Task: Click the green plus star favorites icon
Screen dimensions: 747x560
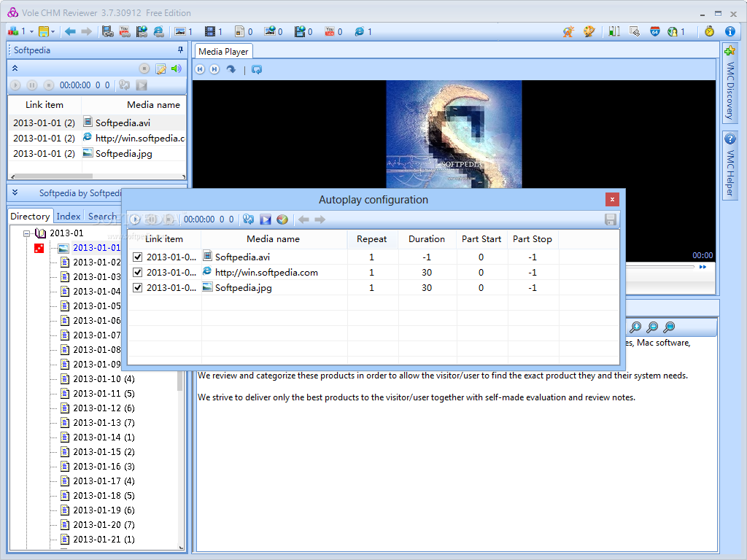Action: [x=729, y=50]
